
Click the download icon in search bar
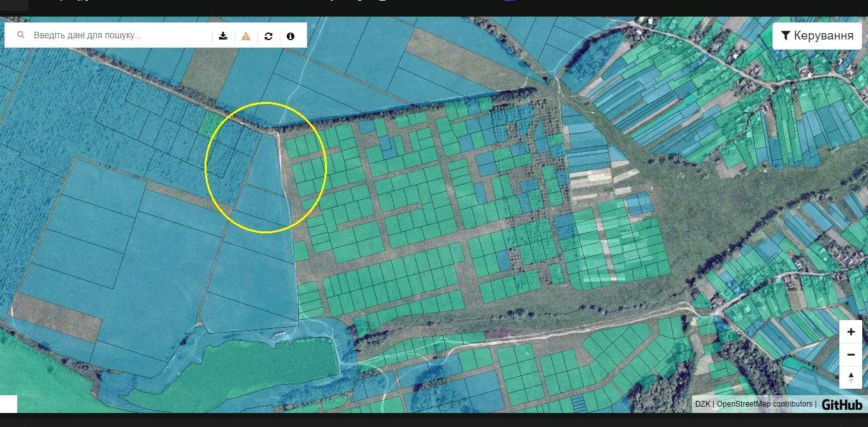[x=223, y=36]
